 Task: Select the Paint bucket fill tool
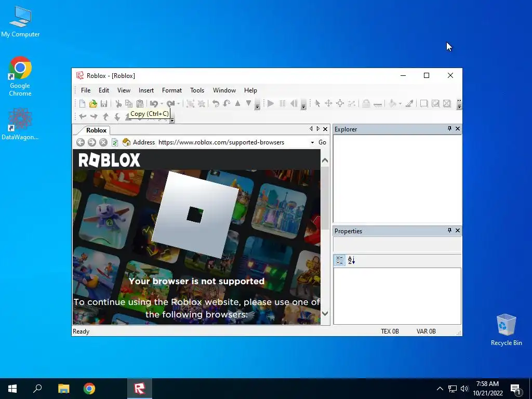pos(393,103)
